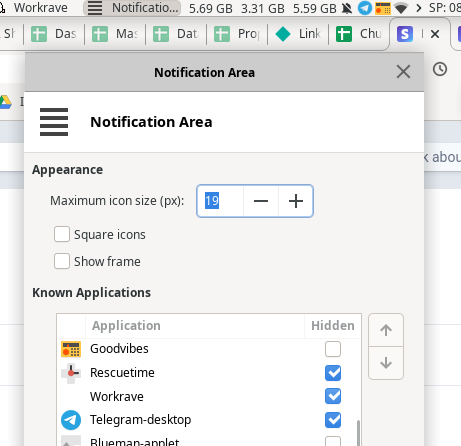
Task: Click the Mas tab green cross favicon
Action: [100, 34]
